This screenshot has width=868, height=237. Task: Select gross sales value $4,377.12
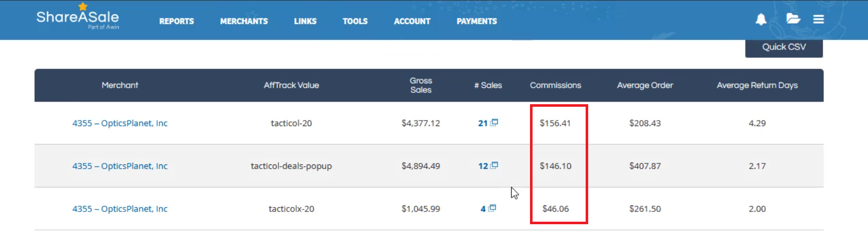pyautogui.click(x=421, y=123)
